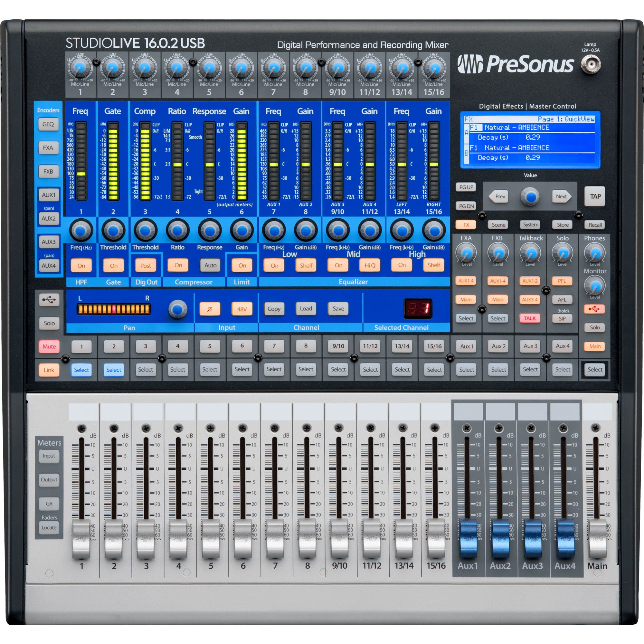This screenshot has width=644, height=644.
Task: Engage the TALK talkback button
Action: (530, 318)
